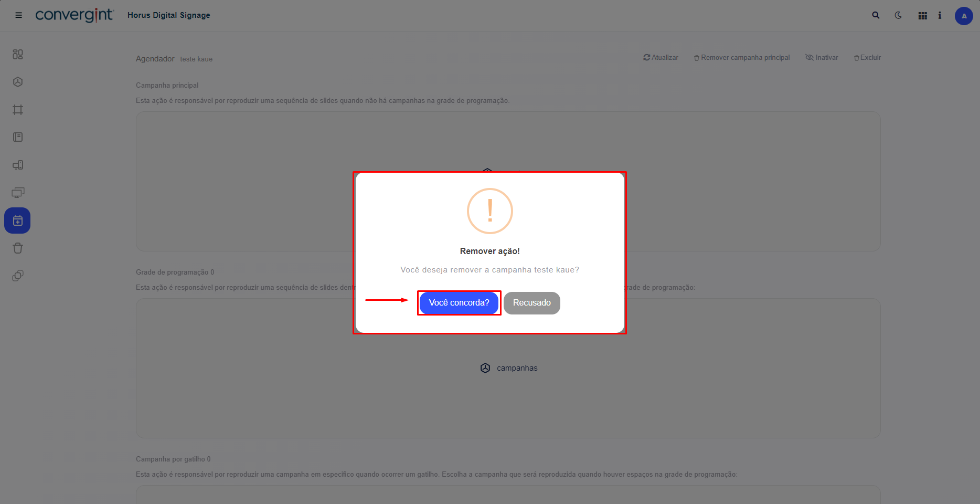This screenshot has height=504, width=980.
Task: Click the copy layers sidebar icon
Action: tap(18, 276)
